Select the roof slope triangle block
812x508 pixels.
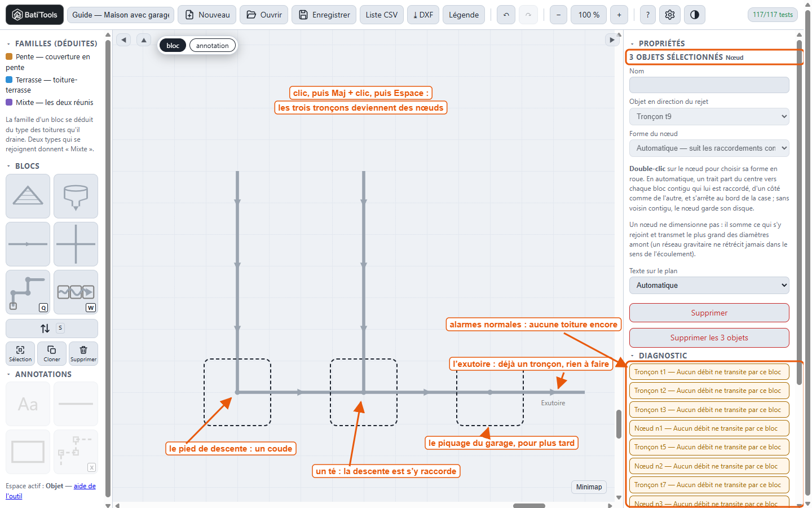coord(28,196)
